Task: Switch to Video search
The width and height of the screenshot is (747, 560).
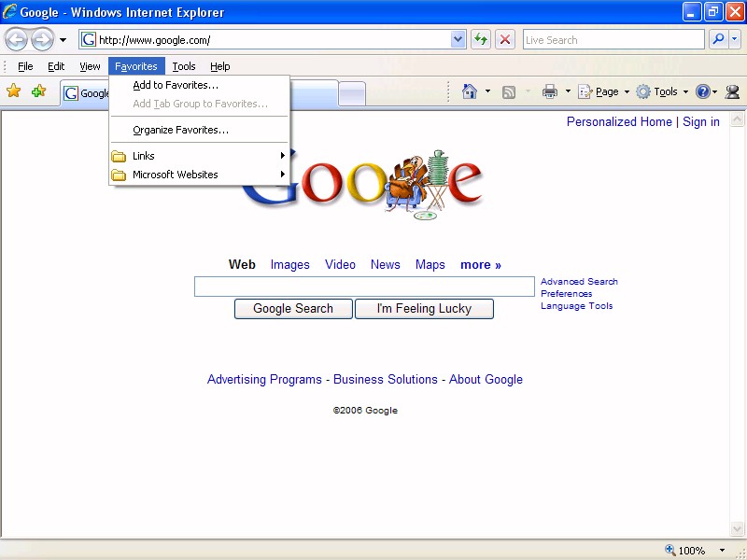Action: [x=340, y=265]
